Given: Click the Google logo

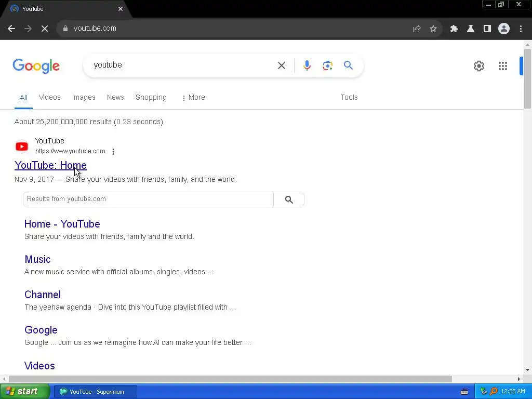Looking at the screenshot, I should (x=36, y=66).
